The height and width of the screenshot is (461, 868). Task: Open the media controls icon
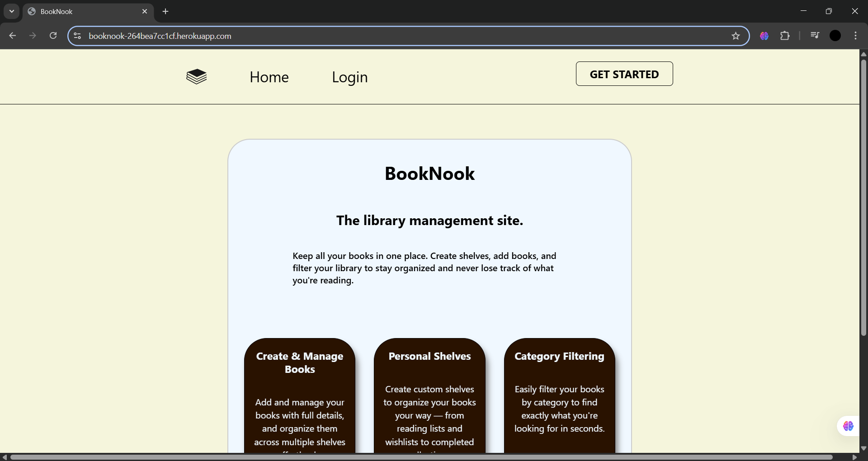point(815,36)
